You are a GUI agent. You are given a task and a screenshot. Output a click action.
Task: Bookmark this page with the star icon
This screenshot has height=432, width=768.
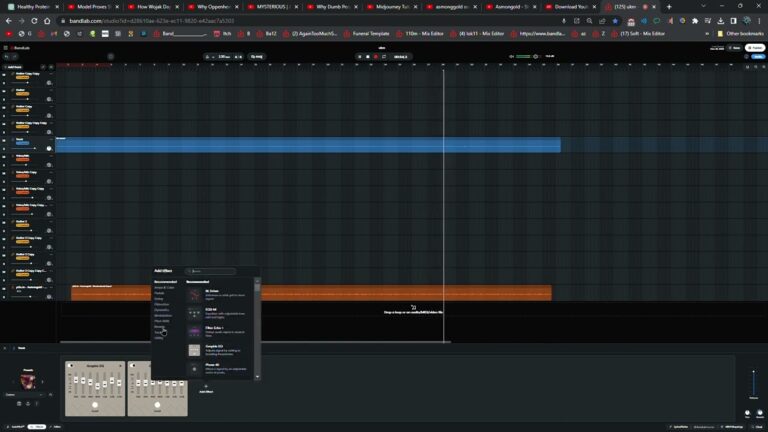point(615,21)
